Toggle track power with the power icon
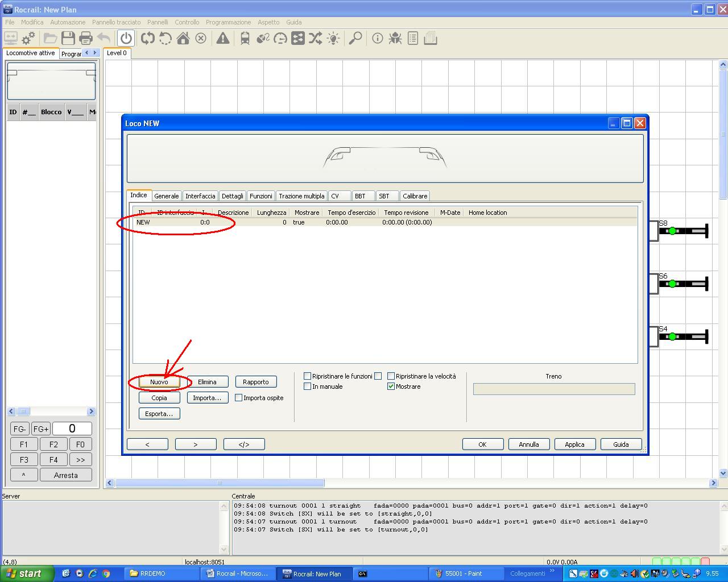Screen dimensions: 728x582 pyautogui.click(x=126, y=38)
